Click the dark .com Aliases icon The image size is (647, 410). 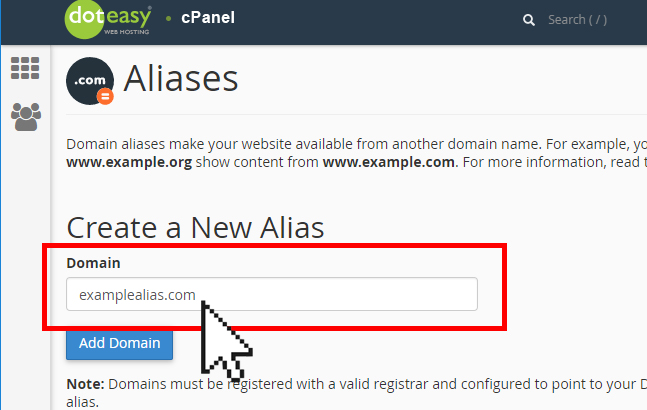point(87,80)
